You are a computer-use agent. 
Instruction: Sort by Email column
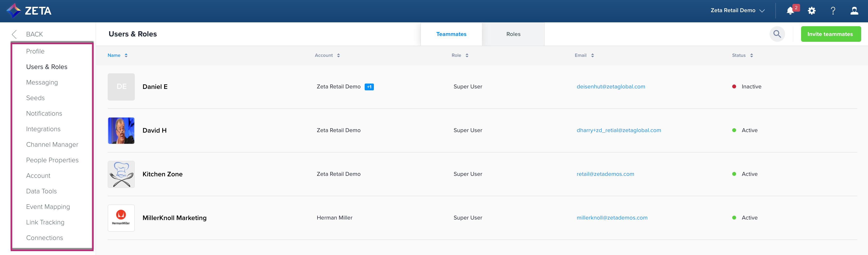click(584, 55)
